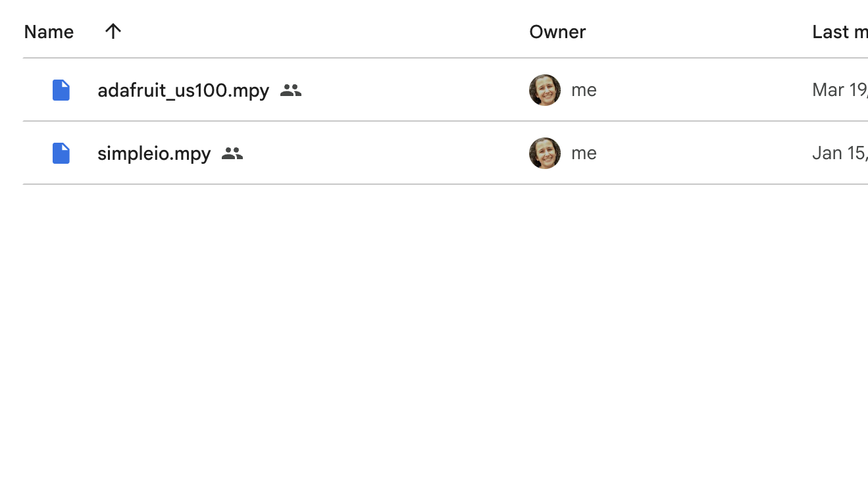Click the owner avatar in adafruit_us100.mpy row
Viewport: 868px width, 488px height.
tap(545, 90)
